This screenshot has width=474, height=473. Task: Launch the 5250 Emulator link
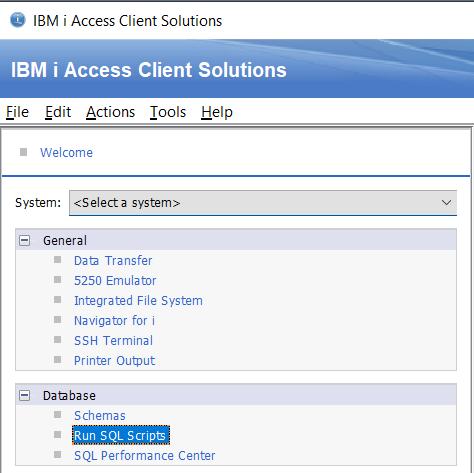pyautogui.click(x=115, y=281)
